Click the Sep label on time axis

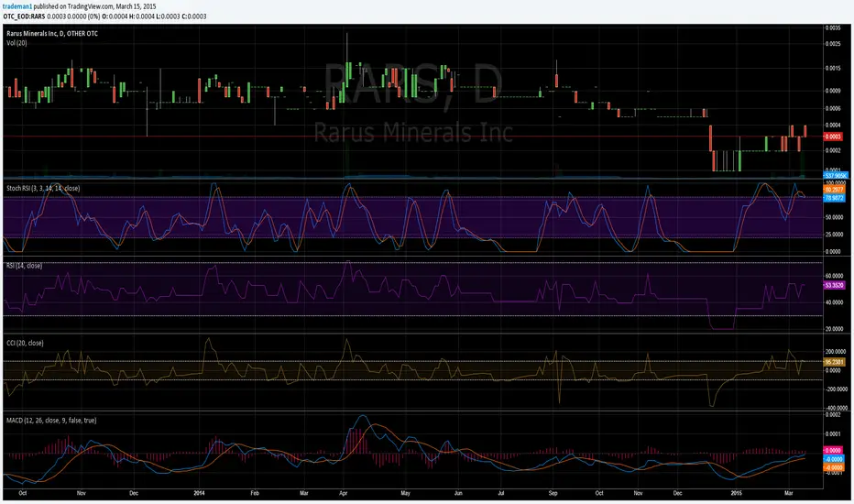point(553,493)
